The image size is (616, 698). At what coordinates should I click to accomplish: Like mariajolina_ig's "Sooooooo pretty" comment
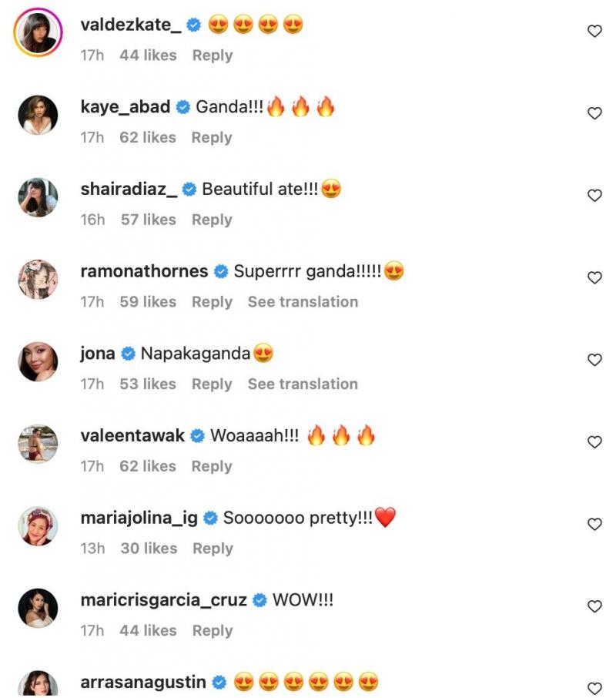(x=594, y=524)
